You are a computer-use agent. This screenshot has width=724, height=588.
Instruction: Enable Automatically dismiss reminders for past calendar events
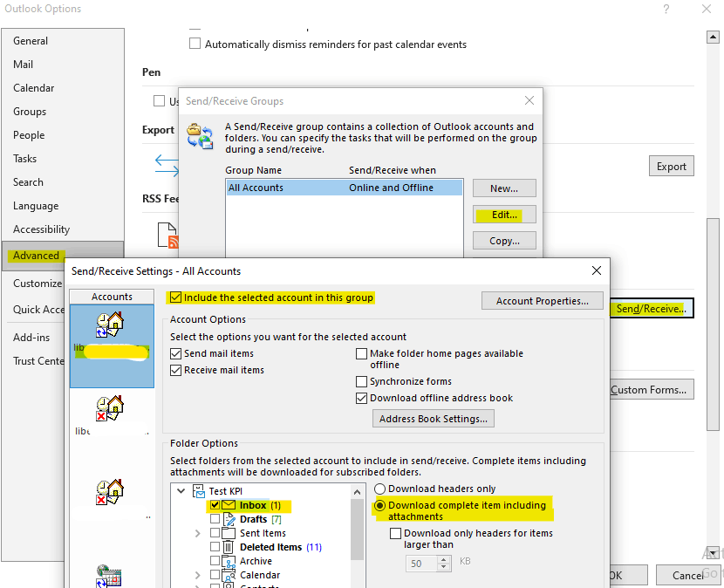[195, 44]
